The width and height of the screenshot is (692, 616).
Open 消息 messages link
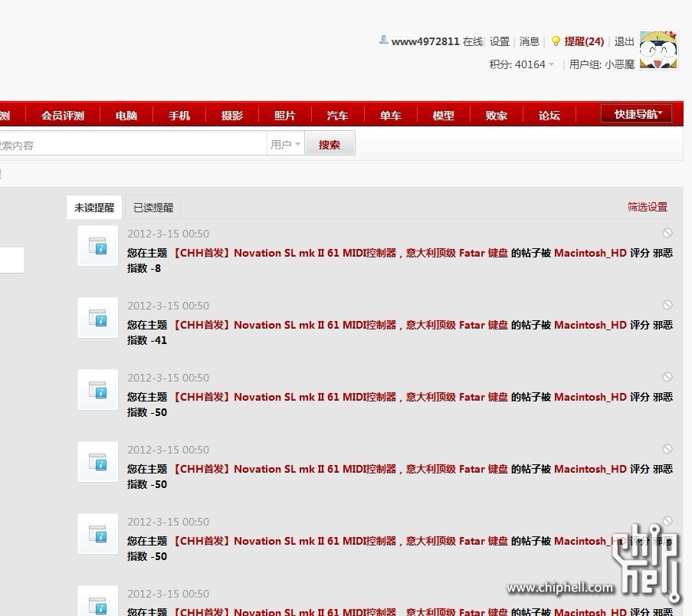point(529,41)
